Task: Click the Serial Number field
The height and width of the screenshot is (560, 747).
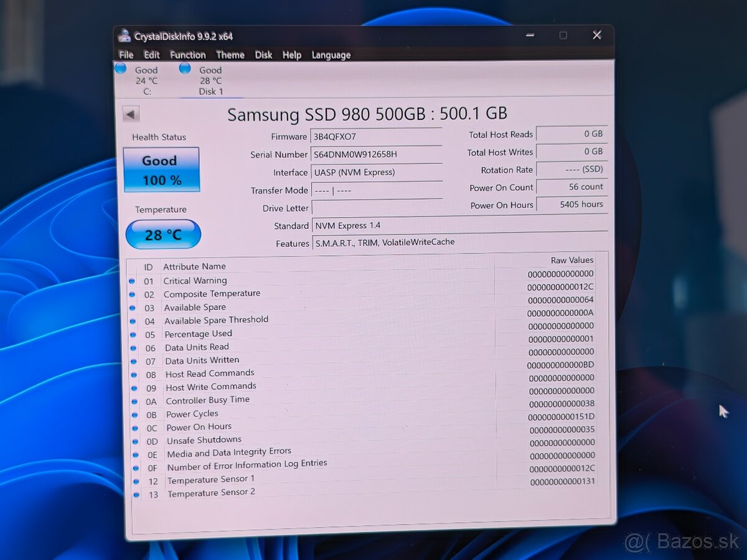Action: click(x=377, y=154)
